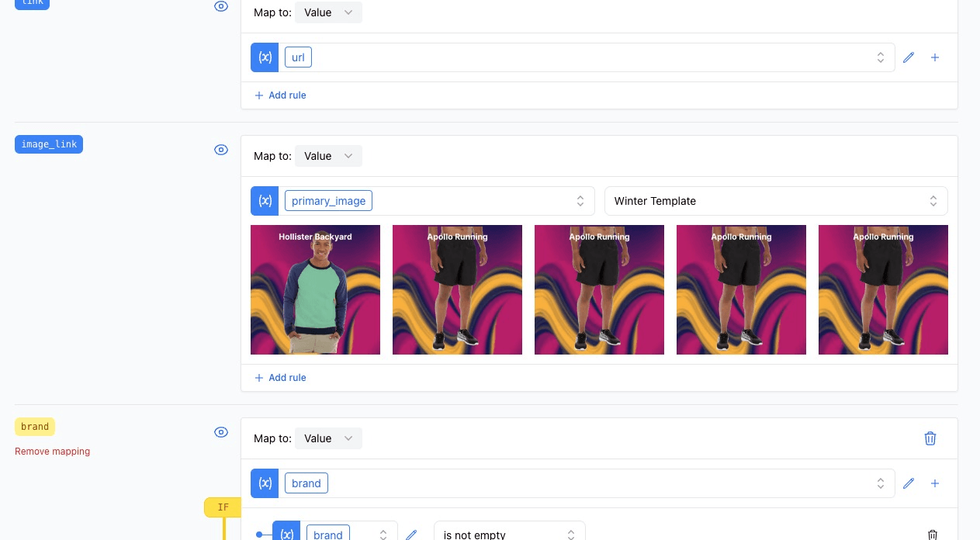This screenshot has width=980, height=540.
Task: Open Map to dropdown in image_link section
Action: [328, 156]
